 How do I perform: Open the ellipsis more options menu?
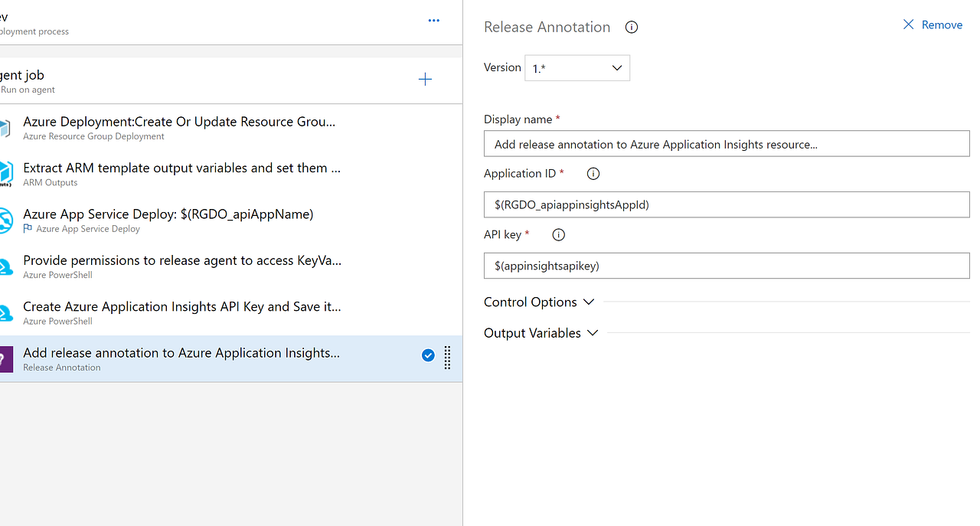[x=433, y=21]
